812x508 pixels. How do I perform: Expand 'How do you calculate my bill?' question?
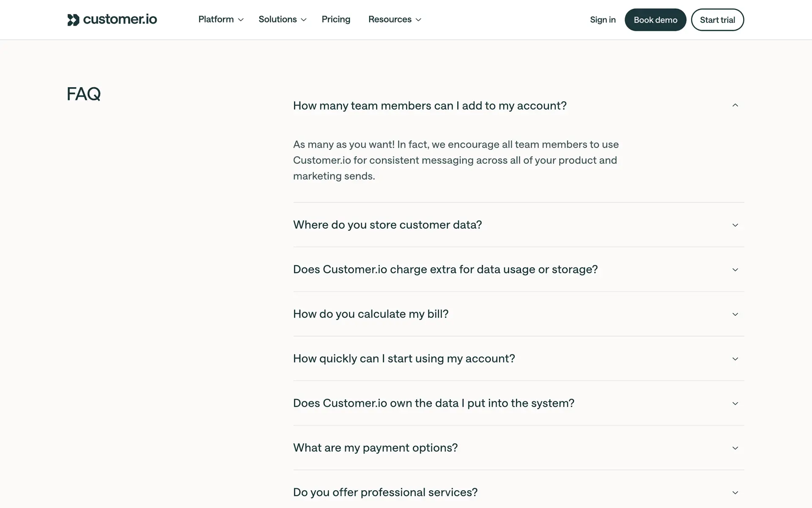pos(370,314)
